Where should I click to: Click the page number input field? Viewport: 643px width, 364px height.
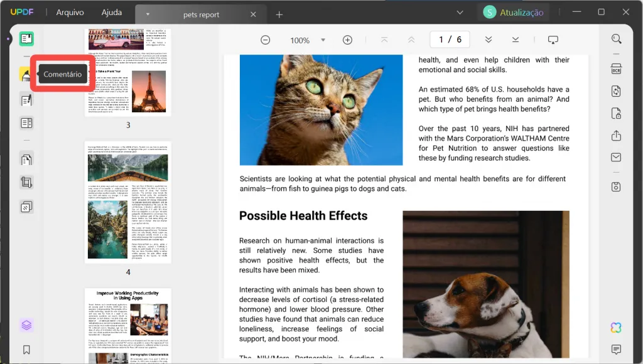point(450,40)
